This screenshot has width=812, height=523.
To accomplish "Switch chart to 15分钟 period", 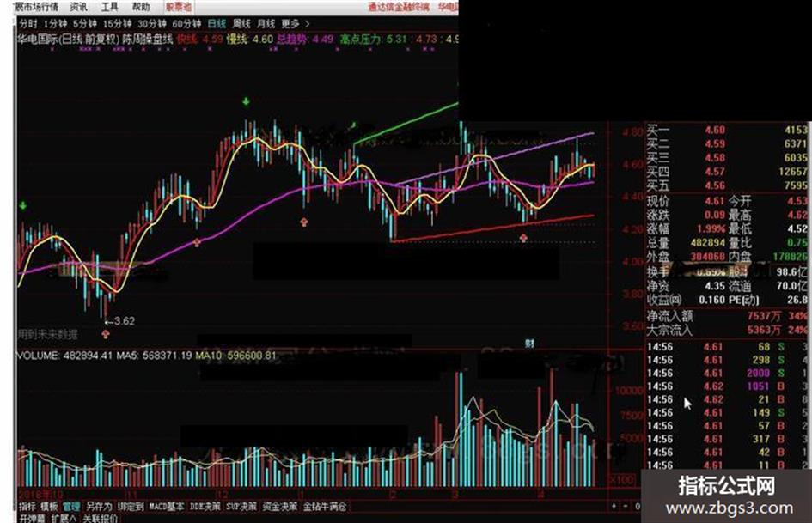I will pyautogui.click(x=118, y=24).
